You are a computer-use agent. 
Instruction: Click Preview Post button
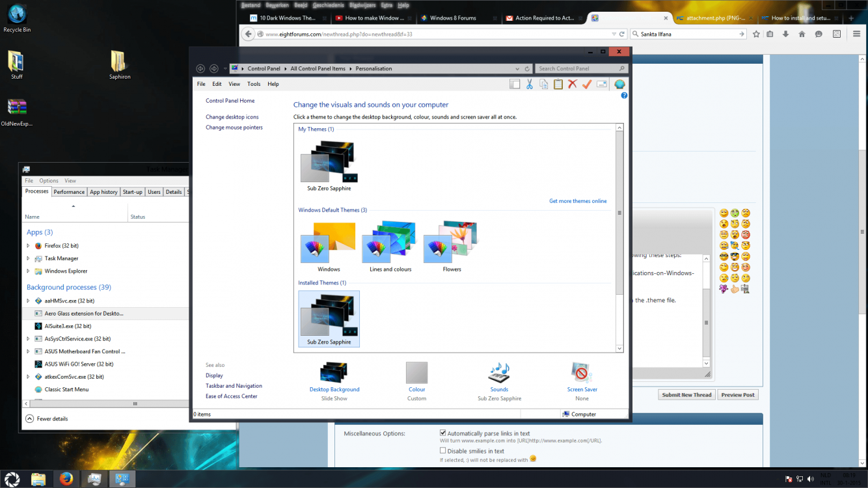pyautogui.click(x=738, y=395)
